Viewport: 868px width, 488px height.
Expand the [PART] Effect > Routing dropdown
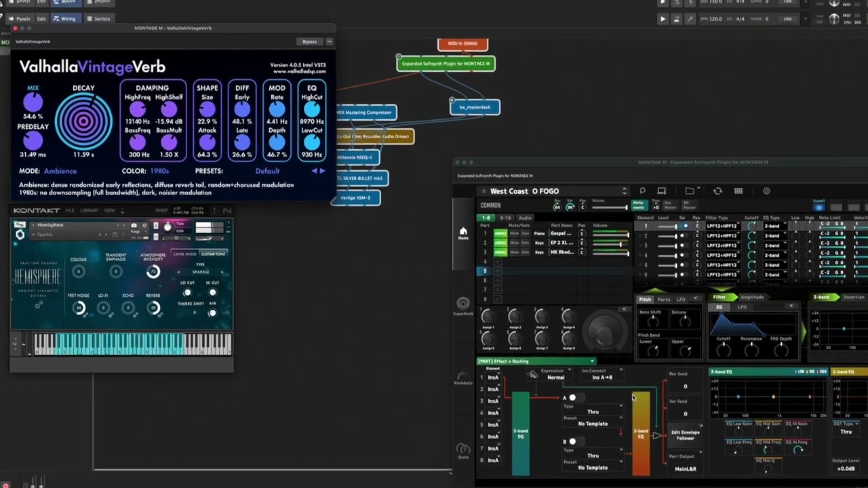point(536,361)
